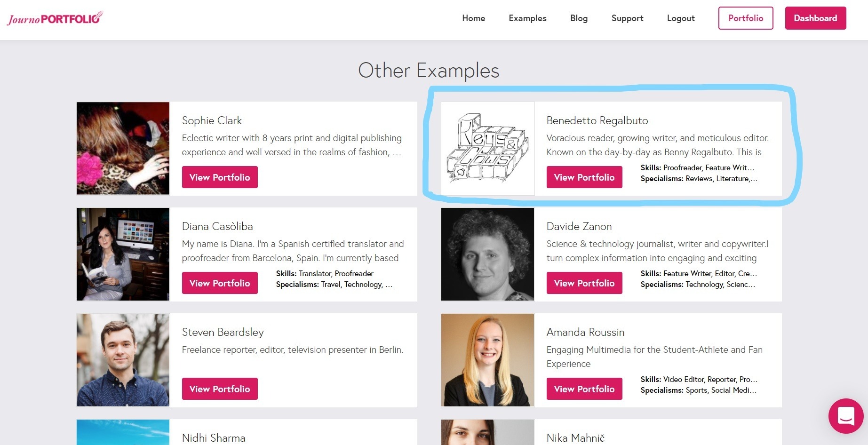868x445 pixels.
Task: View Sophie Clark's portfolio
Action: tap(220, 177)
